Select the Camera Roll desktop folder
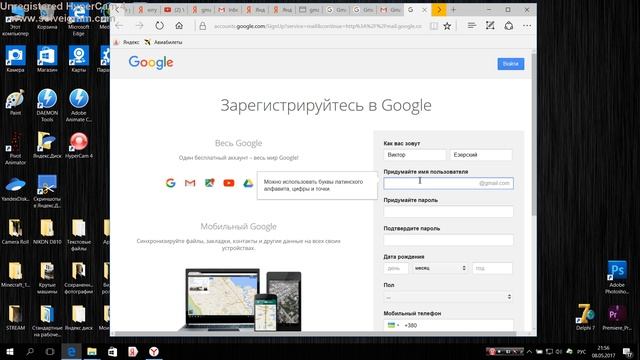Screen dimensions: 640x360 pos(15,232)
